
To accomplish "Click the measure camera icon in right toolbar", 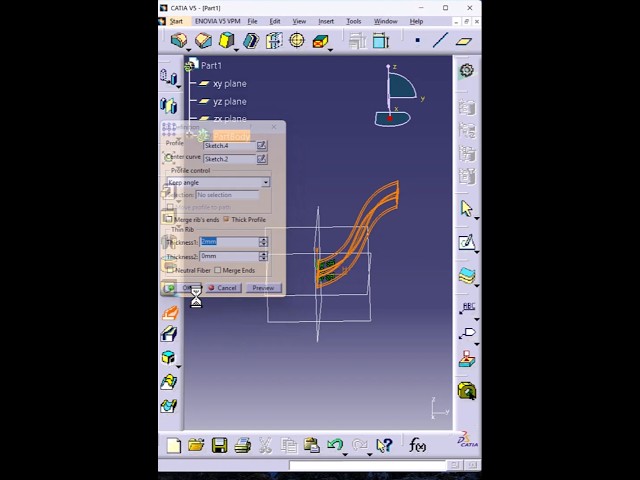I will tap(467, 391).
